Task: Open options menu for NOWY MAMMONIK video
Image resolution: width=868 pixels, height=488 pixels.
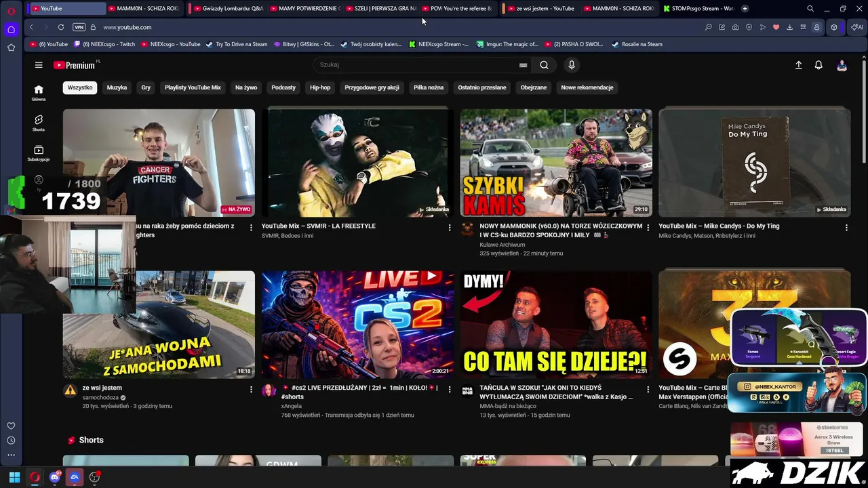Action: (648, 228)
